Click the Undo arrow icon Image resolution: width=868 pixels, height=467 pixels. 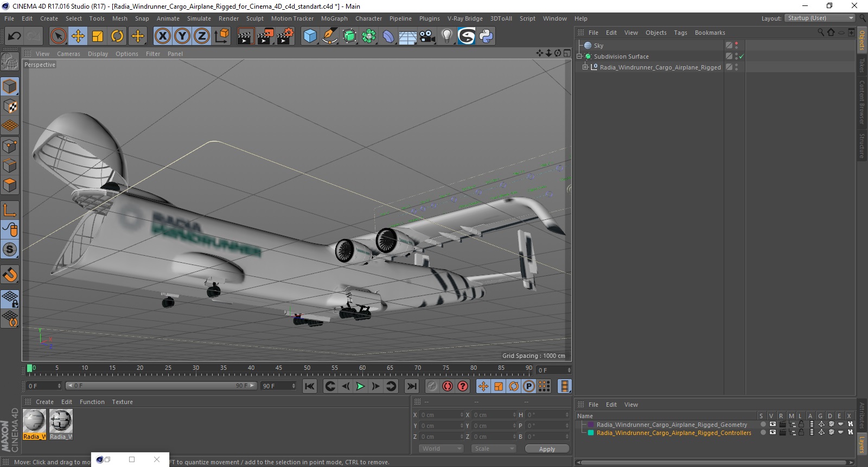14,36
